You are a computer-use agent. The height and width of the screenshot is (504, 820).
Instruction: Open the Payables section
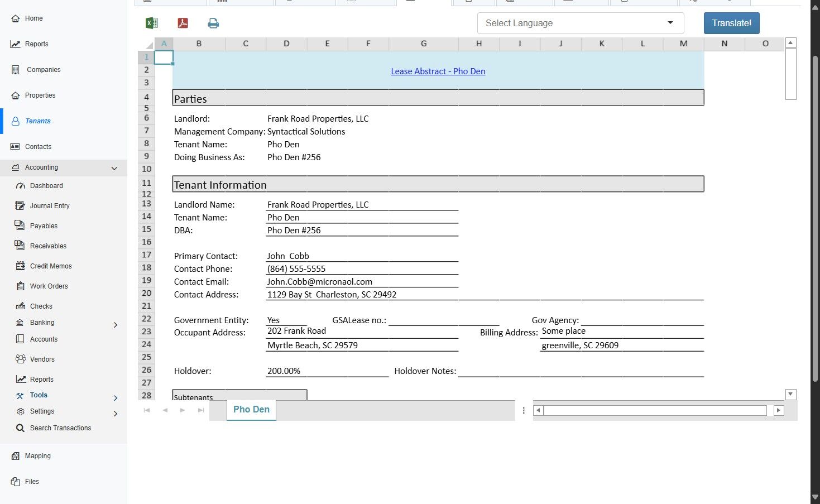coord(44,226)
